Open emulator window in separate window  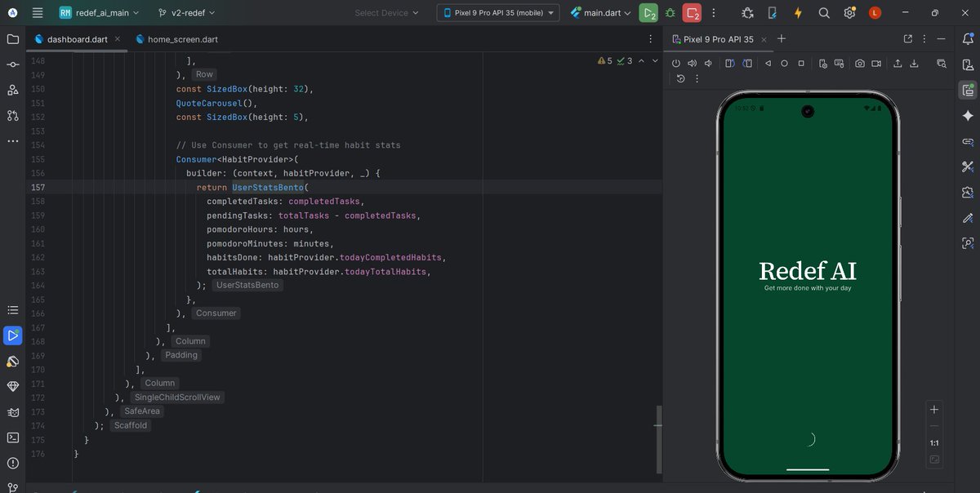(908, 39)
